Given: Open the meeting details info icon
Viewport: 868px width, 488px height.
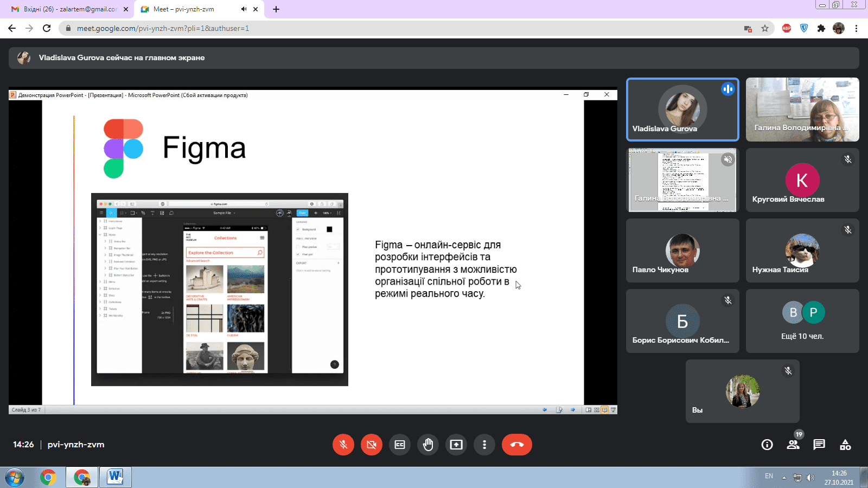Looking at the screenshot, I should pyautogui.click(x=767, y=445).
